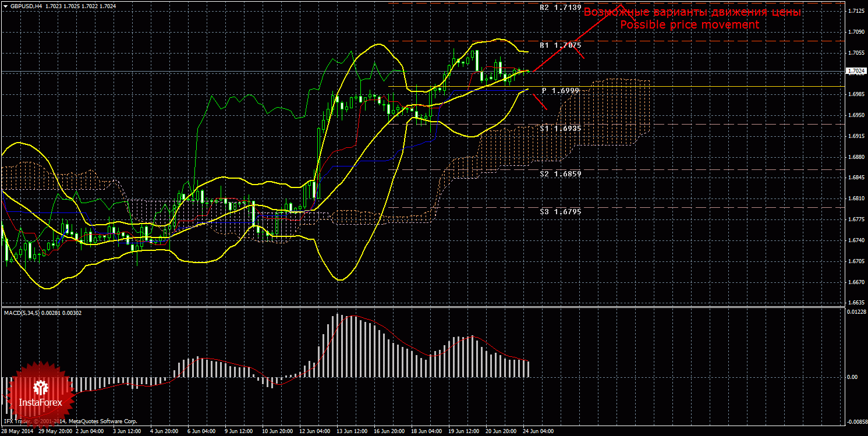Click 1.6985 on the price scale
Viewport: 868px width, 436px height.
click(856, 94)
